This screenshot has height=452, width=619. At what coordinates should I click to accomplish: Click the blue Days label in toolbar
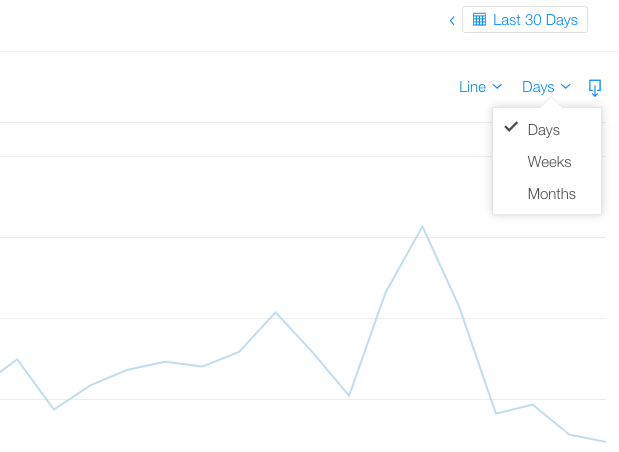click(538, 87)
